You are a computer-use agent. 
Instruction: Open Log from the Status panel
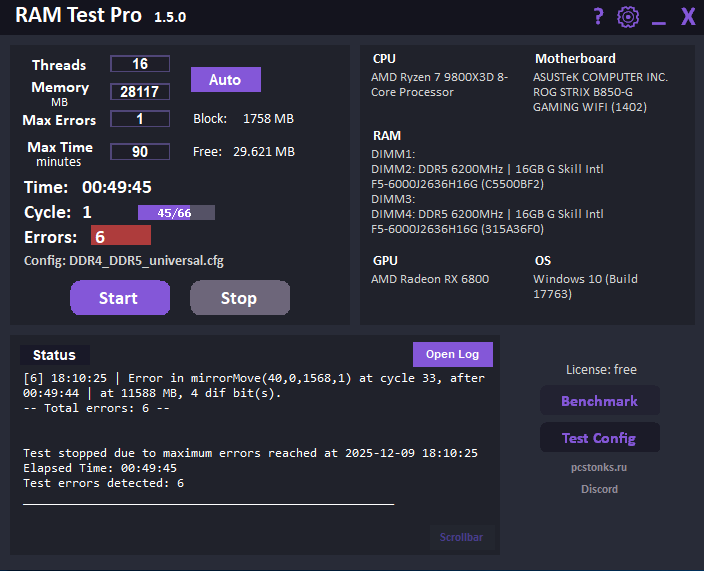(x=453, y=354)
